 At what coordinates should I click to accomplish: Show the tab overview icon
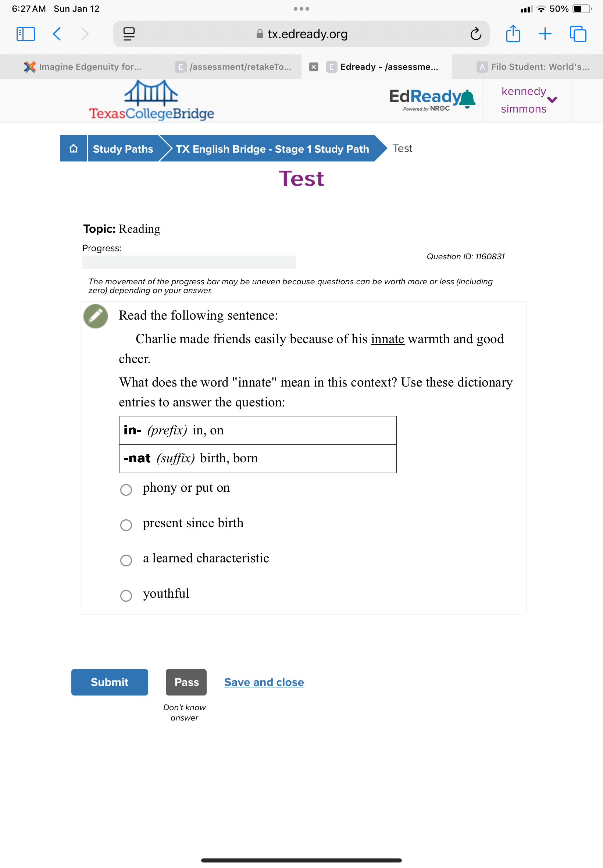[x=578, y=34]
